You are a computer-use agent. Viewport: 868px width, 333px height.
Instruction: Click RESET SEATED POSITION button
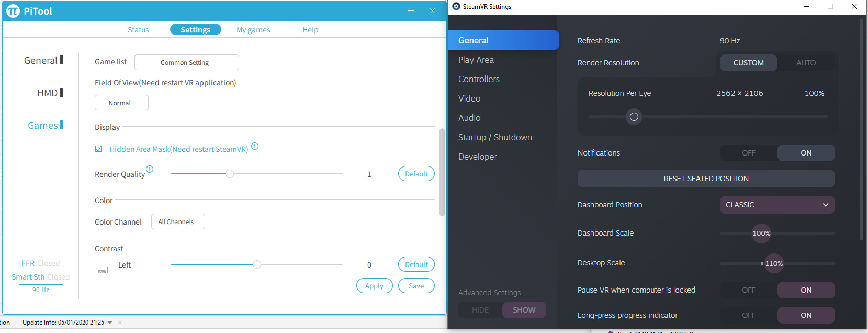click(x=706, y=179)
